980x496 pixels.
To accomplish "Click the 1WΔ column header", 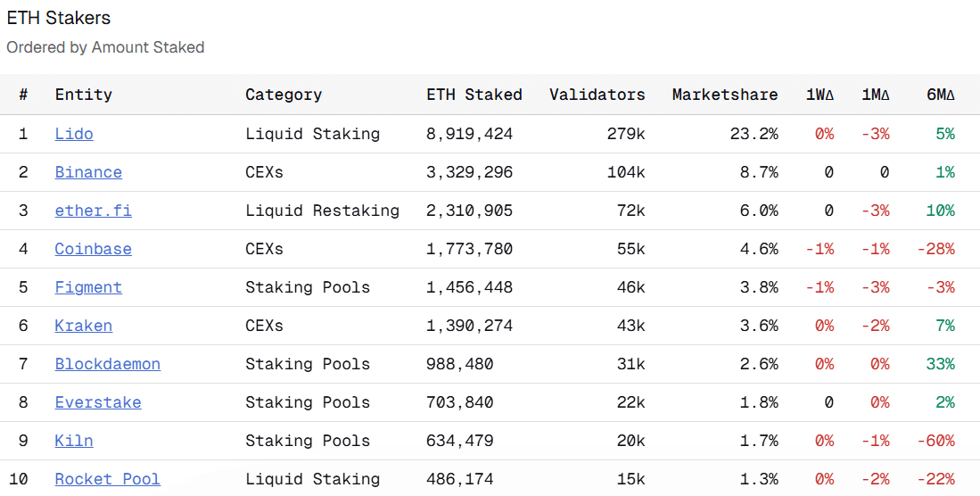I will pyautogui.click(x=819, y=95).
